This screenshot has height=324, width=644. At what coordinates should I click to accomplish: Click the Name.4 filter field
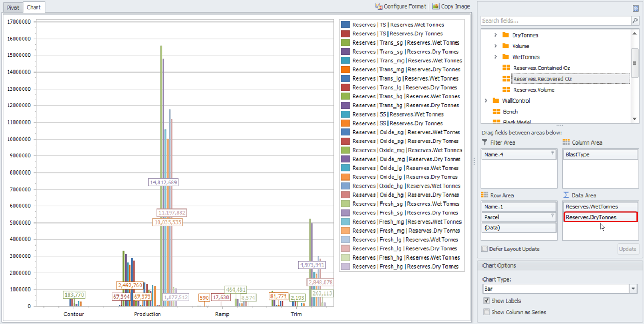519,154
